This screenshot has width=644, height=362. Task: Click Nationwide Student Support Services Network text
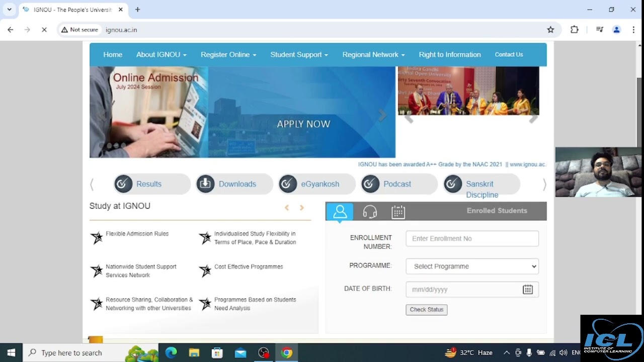click(x=141, y=271)
